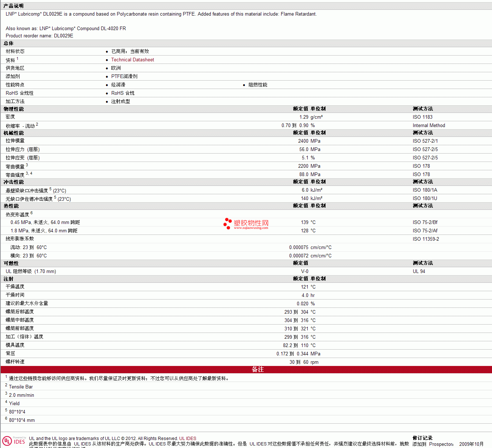Click the ISO 1183 test method

point(422,117)
